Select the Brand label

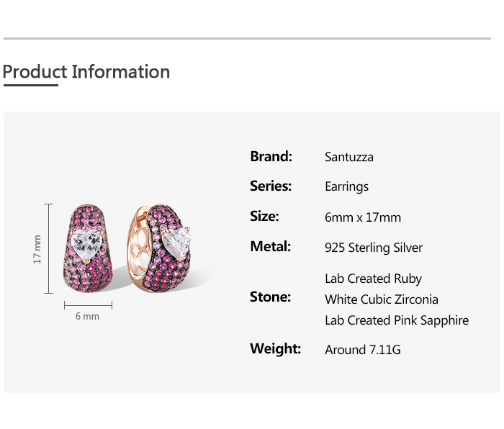(x=271, y=156)
